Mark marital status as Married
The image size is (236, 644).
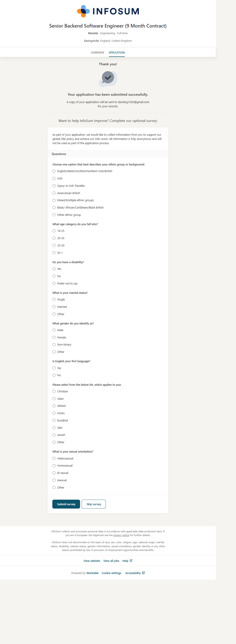[x=54, y=307]
